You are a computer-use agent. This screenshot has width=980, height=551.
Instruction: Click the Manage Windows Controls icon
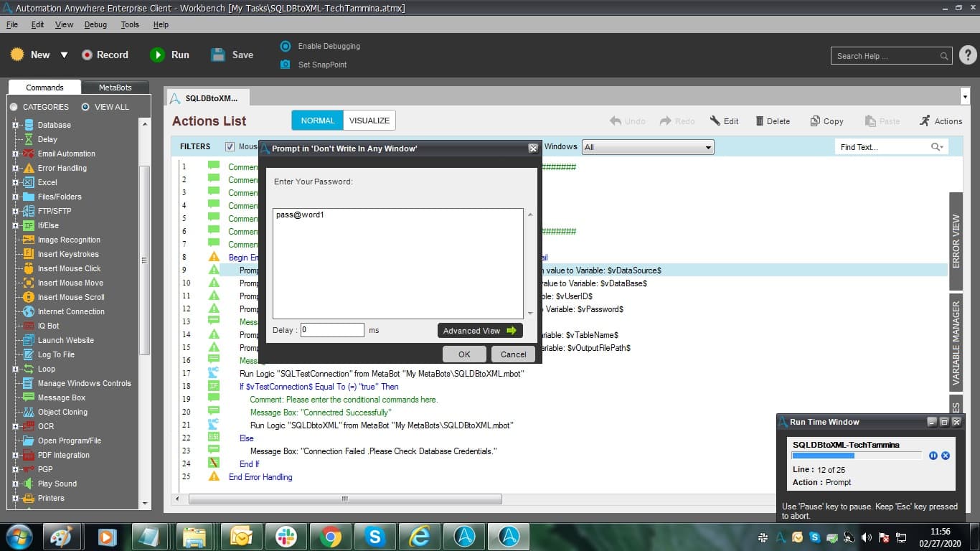click(x=29, y=383)
